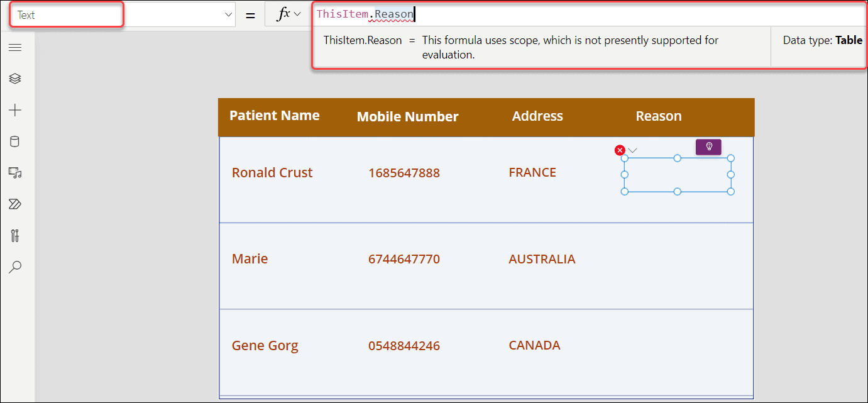
Task: Click the Data type: Table indicator
Action: tap(822, 40)
